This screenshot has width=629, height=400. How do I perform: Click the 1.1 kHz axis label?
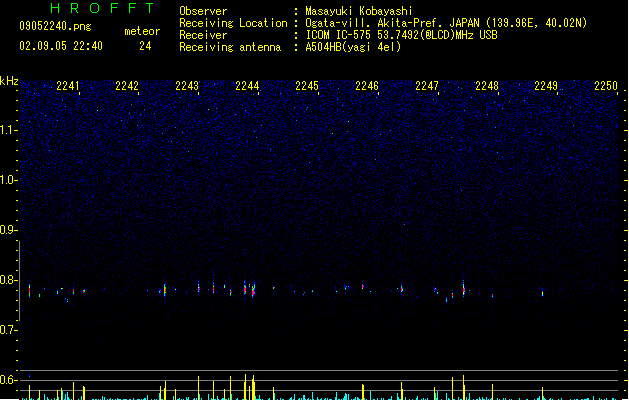8,130
